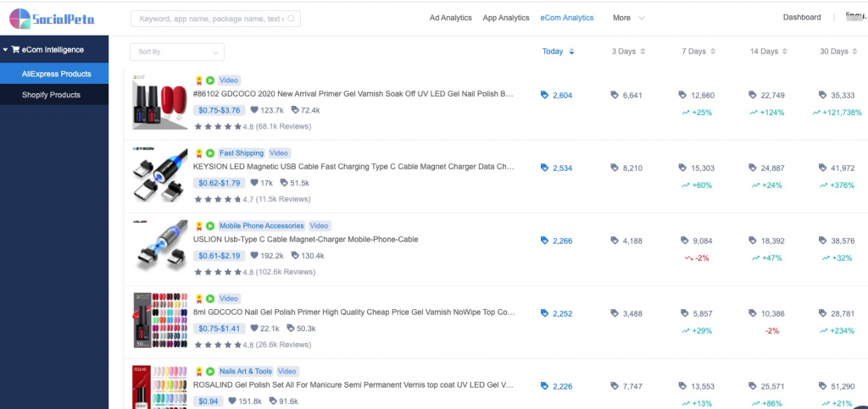Image resolution: width=868 pixels, height=409 pixels.
Task: Click the Fast Shipping tag on KEYSION
Action: point(242,153)
